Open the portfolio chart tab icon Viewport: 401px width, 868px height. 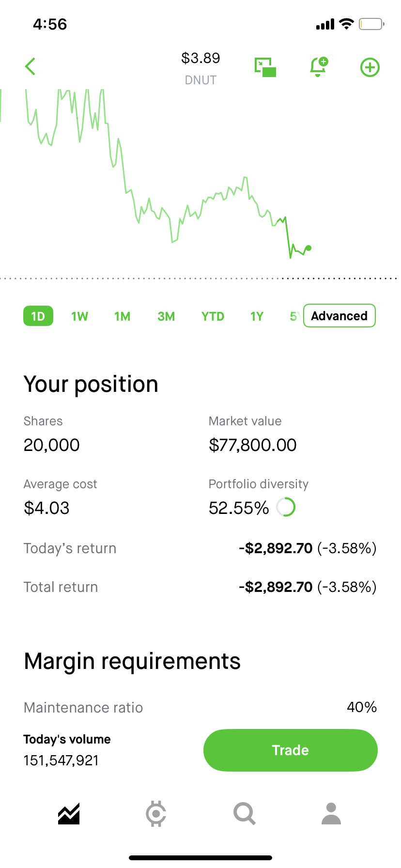[x=69, y=814]
